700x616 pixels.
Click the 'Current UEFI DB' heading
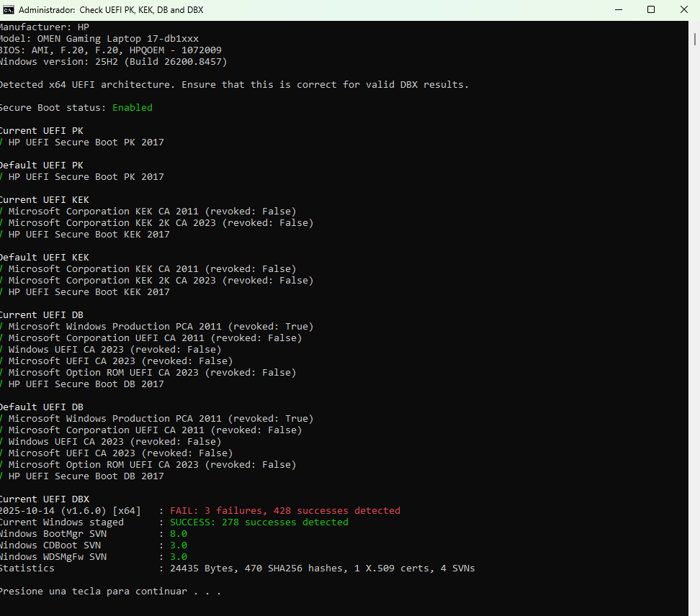tap(42, 315)
